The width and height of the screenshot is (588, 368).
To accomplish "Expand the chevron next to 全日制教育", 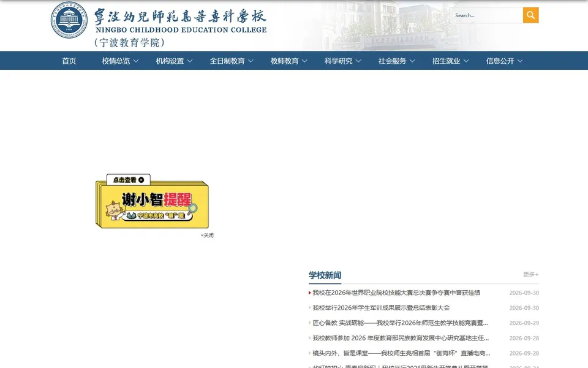I will point(251,61).
